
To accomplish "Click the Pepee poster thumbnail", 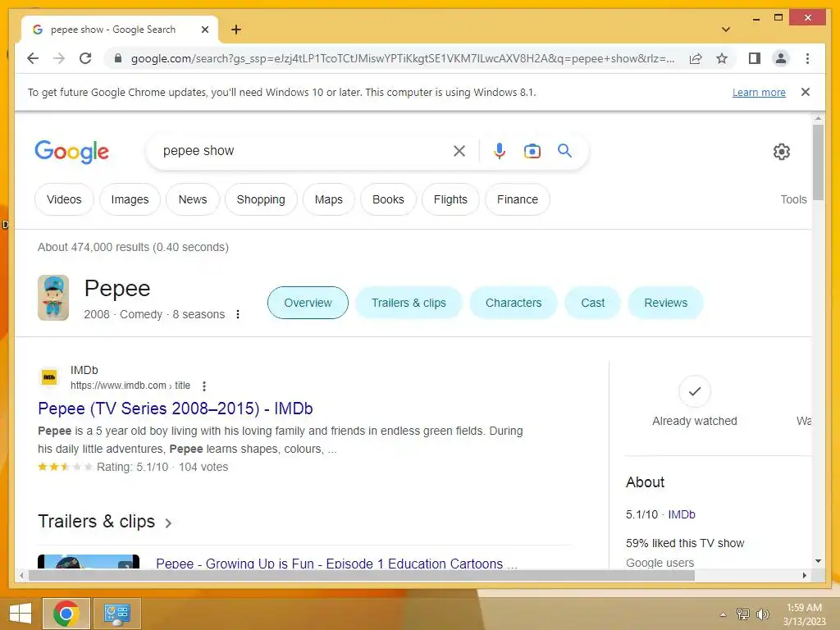I will tap(53, 298).
